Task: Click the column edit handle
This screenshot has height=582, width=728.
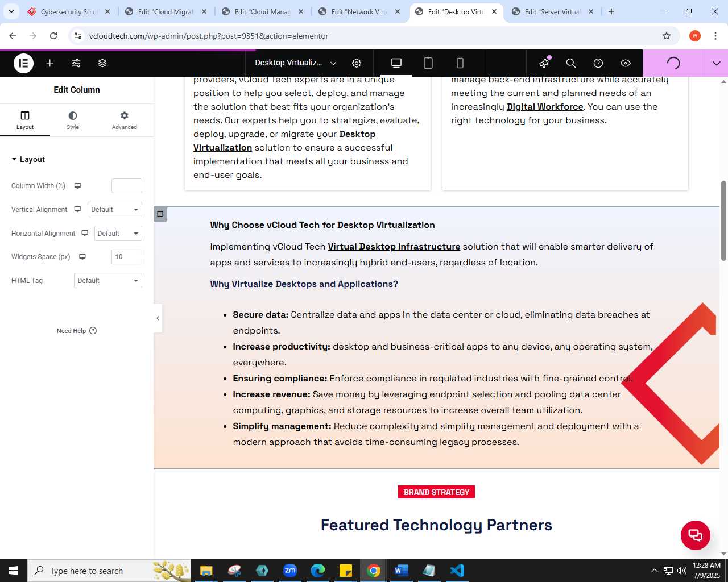Action: (160, 214)
